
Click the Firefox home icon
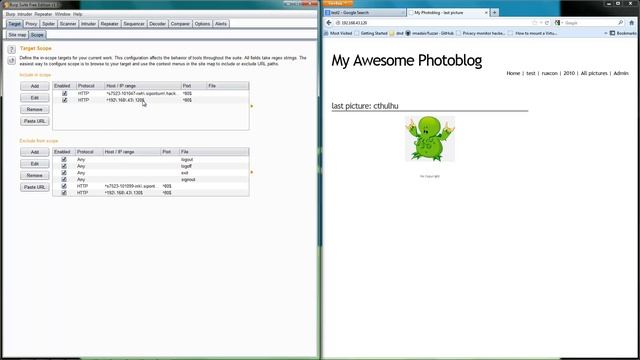coord(631,23)
